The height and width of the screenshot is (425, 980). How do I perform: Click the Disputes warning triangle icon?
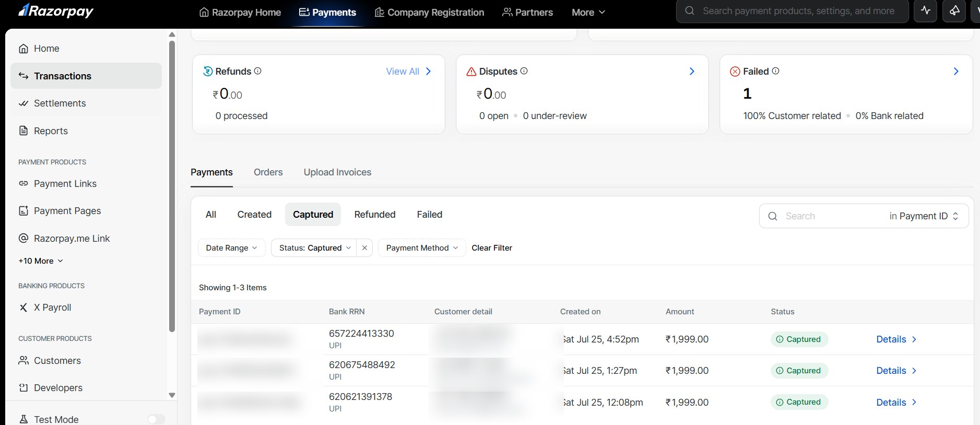[x=471, y=72]
